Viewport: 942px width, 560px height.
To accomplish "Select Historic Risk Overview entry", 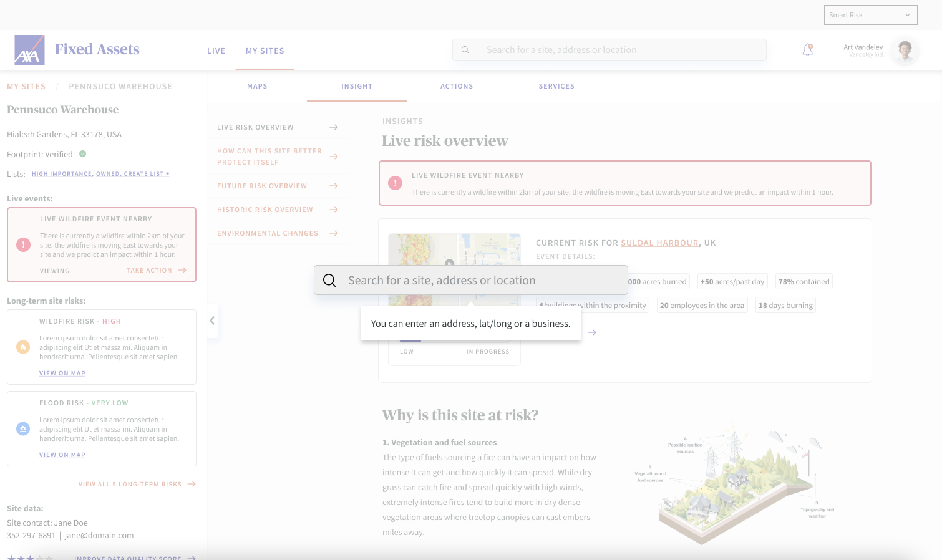I will pos(265,210).
